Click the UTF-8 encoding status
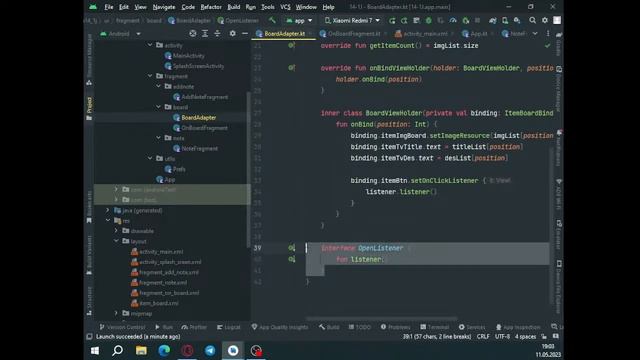 502,336
